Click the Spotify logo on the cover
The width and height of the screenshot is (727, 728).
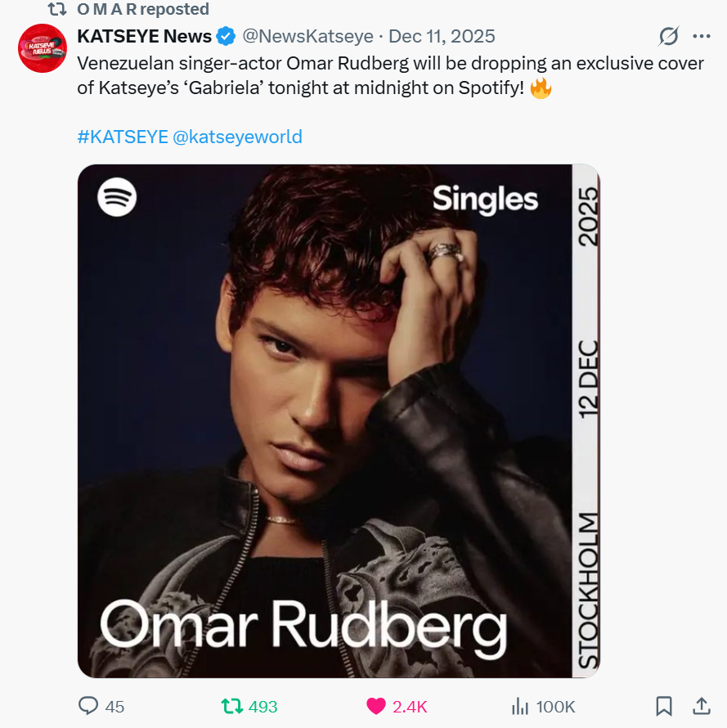(x=117, y=197)
